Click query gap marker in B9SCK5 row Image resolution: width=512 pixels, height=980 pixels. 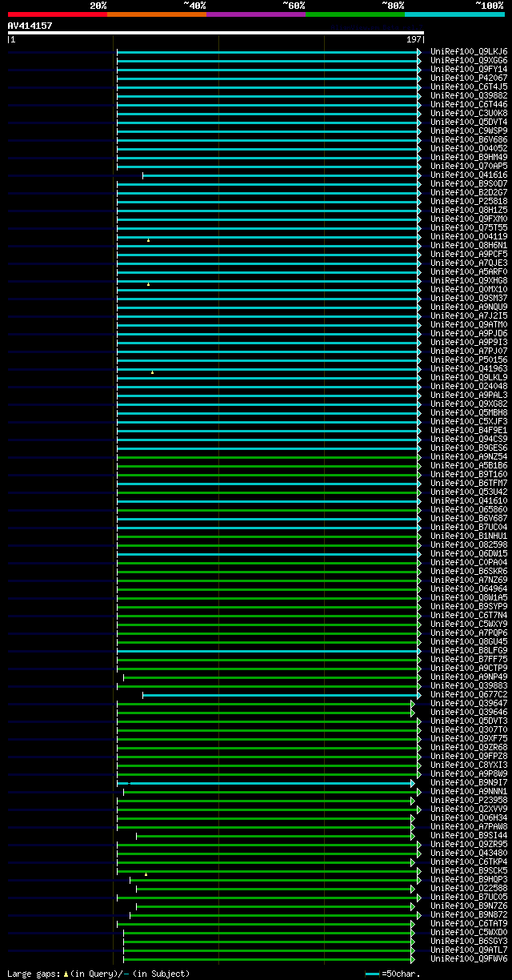[x=146, y=874]
